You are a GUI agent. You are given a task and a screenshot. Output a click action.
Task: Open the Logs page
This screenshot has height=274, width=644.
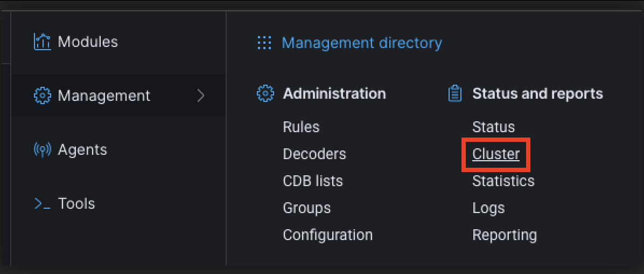(488, 208)
